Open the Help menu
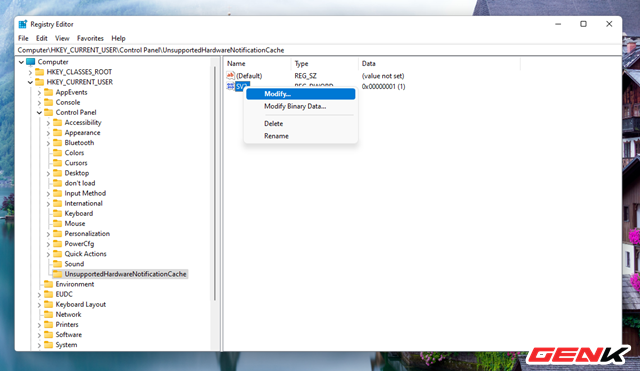640x371 pixels. [x=118, y=38]
